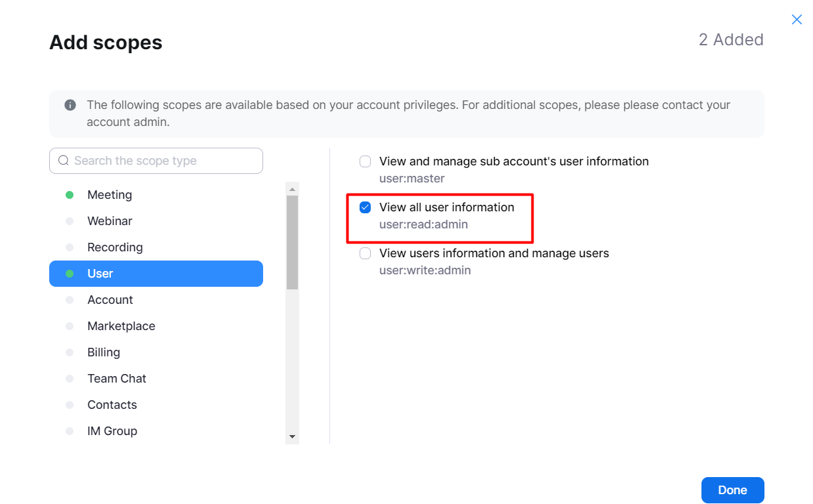Viewport: 813px width, 504px height.
Task: Click the gray dot beside IM Group
Action: point(70,431)
